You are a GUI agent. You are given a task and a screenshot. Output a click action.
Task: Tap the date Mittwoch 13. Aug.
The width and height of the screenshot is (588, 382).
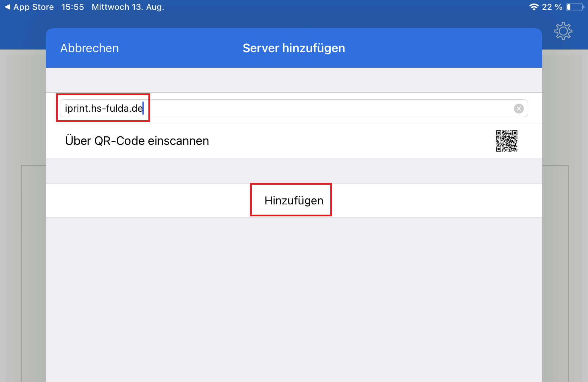[x=128, y=7]
